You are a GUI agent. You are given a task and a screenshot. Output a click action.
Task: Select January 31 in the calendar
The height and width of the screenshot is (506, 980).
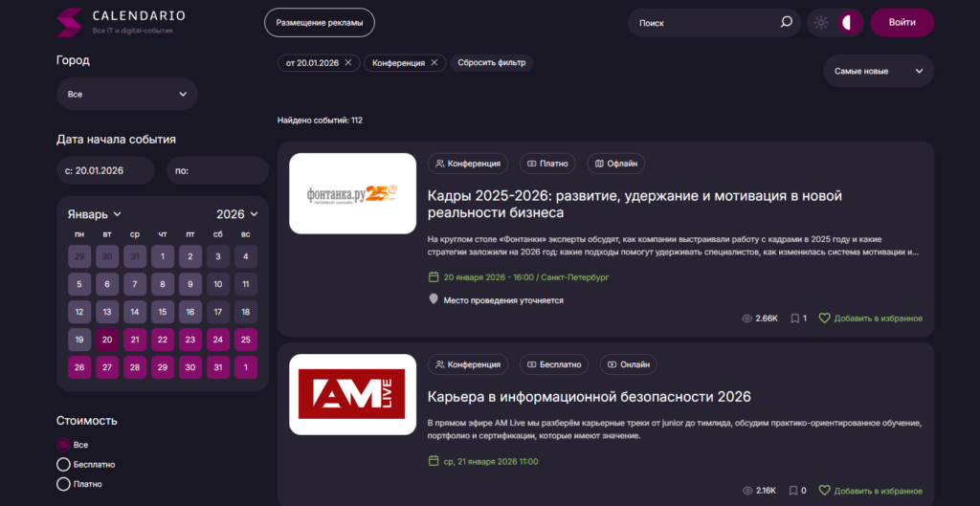(218, 367)
